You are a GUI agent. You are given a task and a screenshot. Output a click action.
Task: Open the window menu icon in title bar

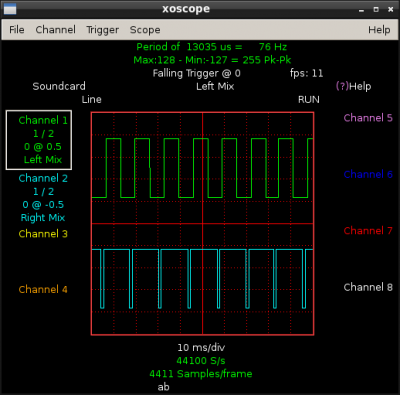(10, 9)
